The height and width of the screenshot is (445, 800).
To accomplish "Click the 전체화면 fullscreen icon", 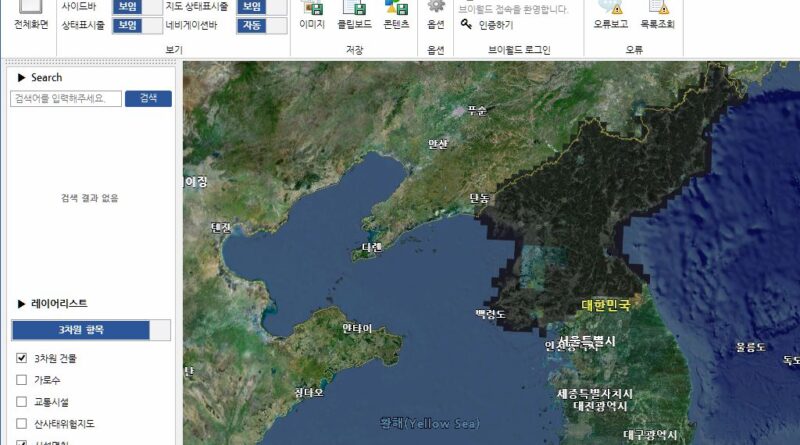I will click(31, 7).
